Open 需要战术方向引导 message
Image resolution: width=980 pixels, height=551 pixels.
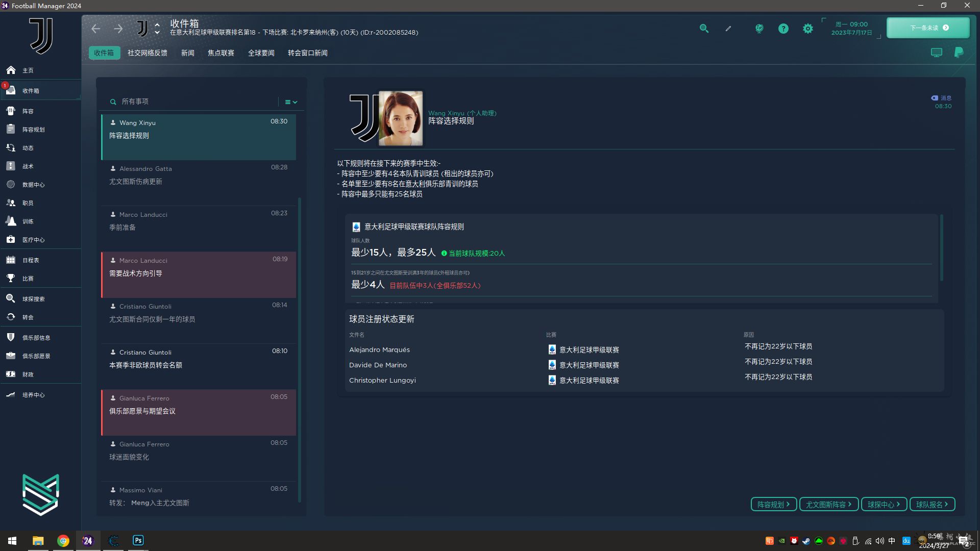click(x=199, y=275)
